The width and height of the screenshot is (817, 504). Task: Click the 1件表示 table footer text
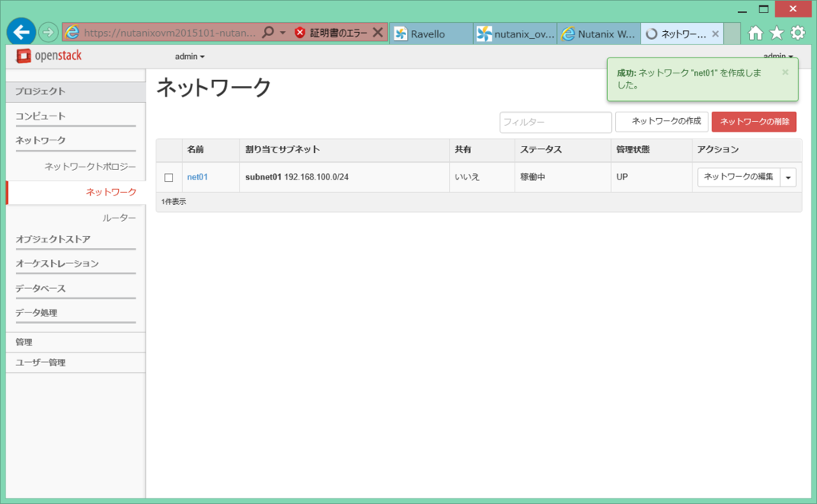[173, 202]
